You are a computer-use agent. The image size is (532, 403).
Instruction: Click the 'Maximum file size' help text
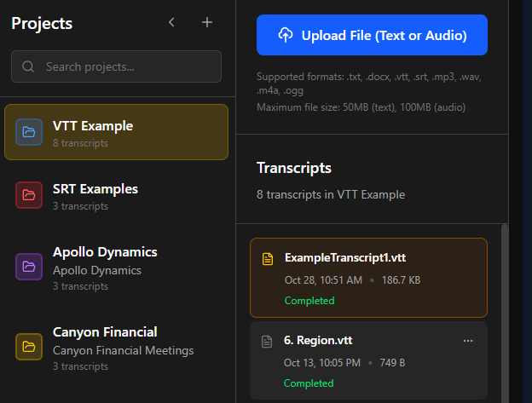point(361,107)
